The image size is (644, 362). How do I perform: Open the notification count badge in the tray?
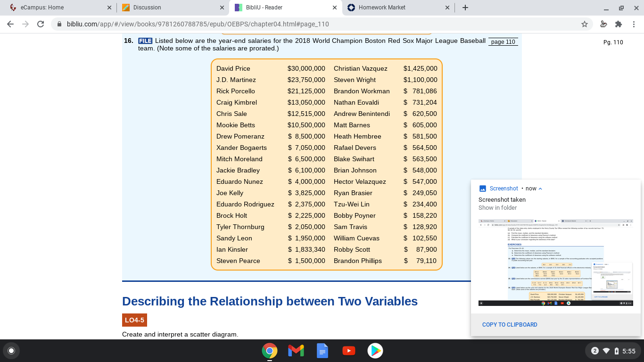point(595,351)
